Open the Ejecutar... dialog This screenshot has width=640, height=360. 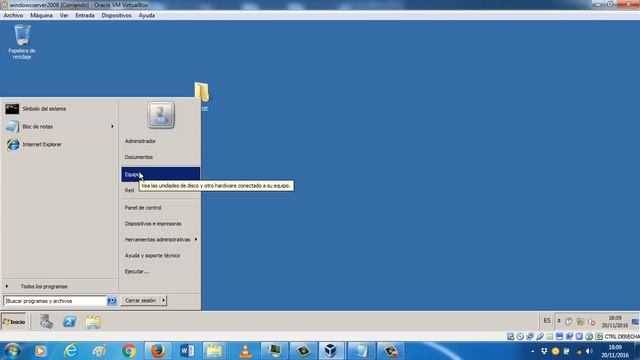(x=137, y=271)
